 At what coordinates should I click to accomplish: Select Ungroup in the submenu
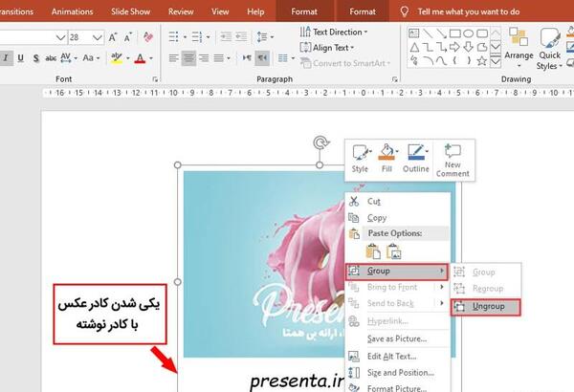click(485, 307)
